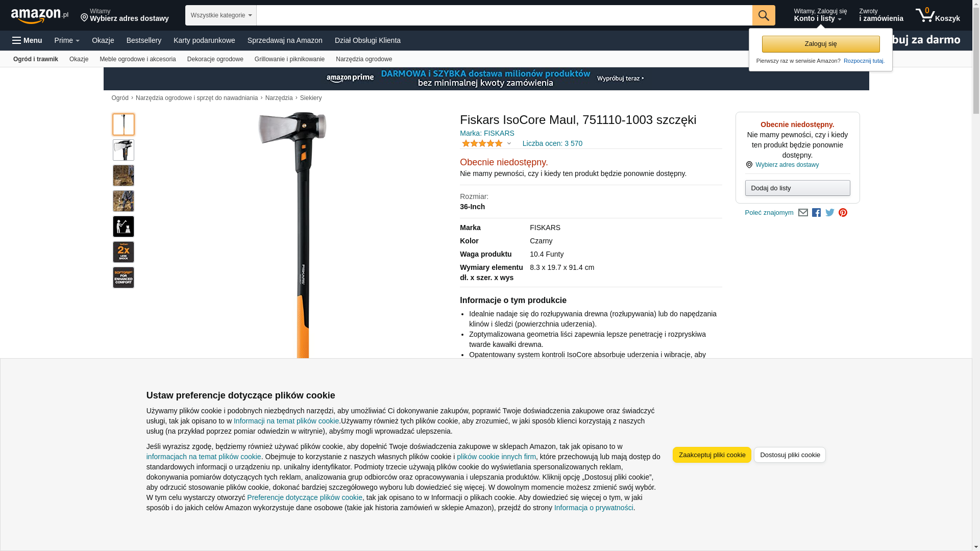Open the shopping cart Koszyk icon
The height and width of the screenshot is (551, 980).
coord(937,15)
